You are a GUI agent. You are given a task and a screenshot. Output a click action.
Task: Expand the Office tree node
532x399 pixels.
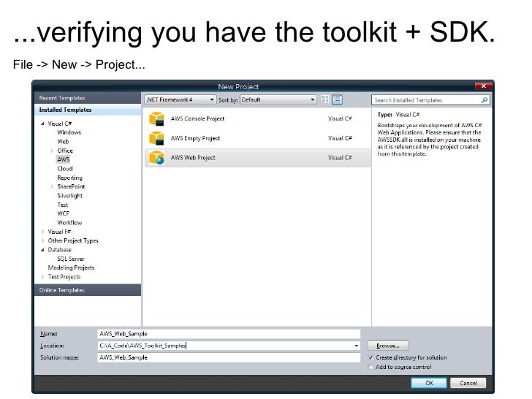[52, 151]
